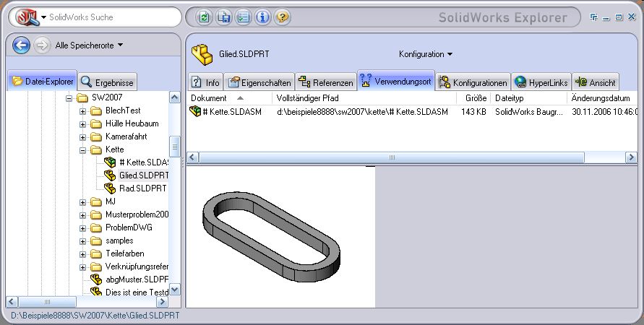Expand the Kamerafahrt folder
The height and width of the screenshot is (325, 644).
82,137
